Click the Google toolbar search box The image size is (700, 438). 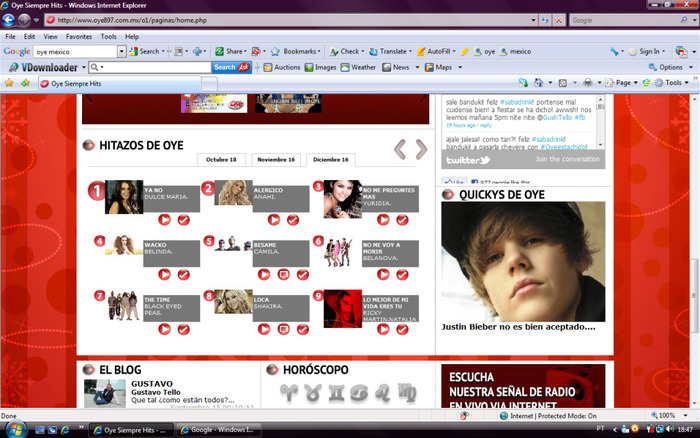point(75,52)
